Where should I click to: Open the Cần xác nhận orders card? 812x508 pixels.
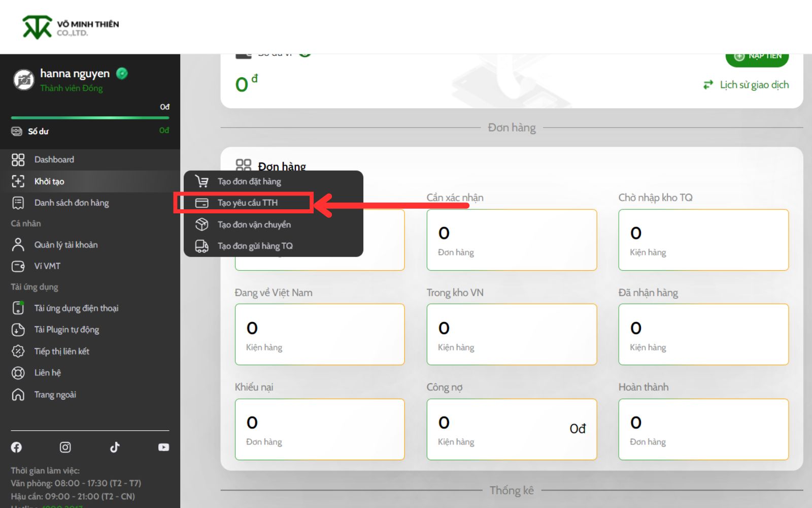click(512, 240)
